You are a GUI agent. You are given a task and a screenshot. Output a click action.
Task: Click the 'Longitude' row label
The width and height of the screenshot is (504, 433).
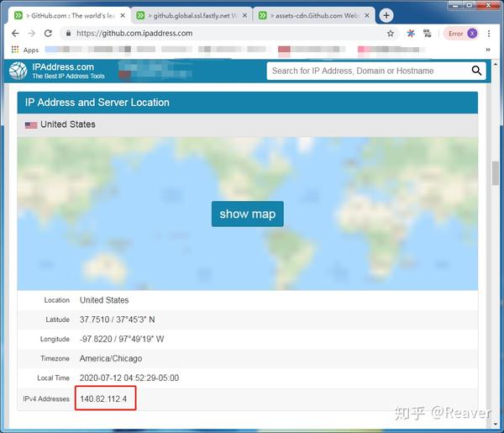[x=55, y=339]
